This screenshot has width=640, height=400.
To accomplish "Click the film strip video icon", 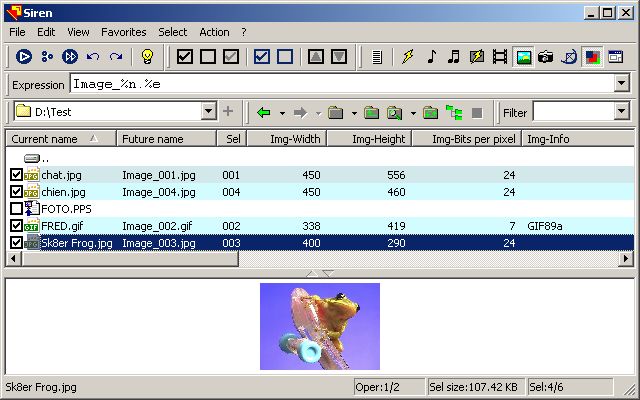I will 499,57.
